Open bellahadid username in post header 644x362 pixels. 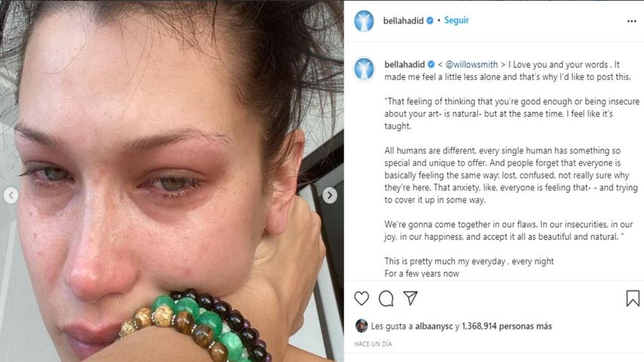pyautogui.click(x=403, y=20)
